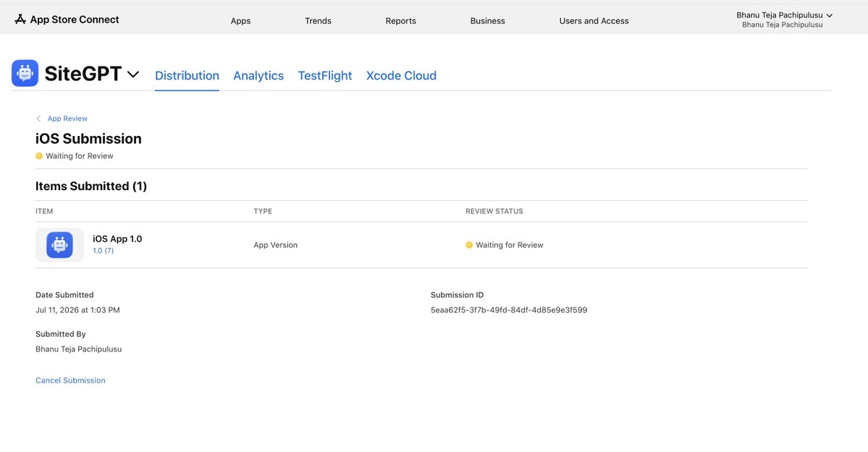The height and width of the screenshot is (452, 868).
Task: Click the TYPE column header
Action: 263,211
